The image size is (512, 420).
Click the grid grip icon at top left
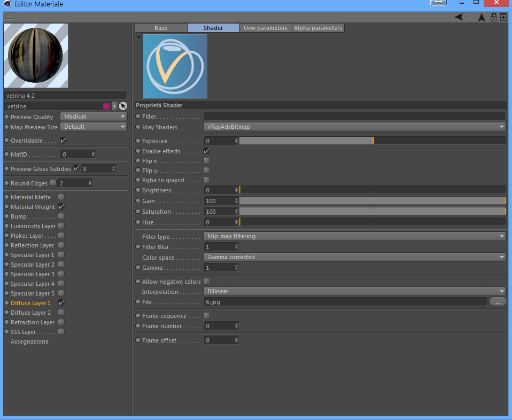(x=9, y=17)
